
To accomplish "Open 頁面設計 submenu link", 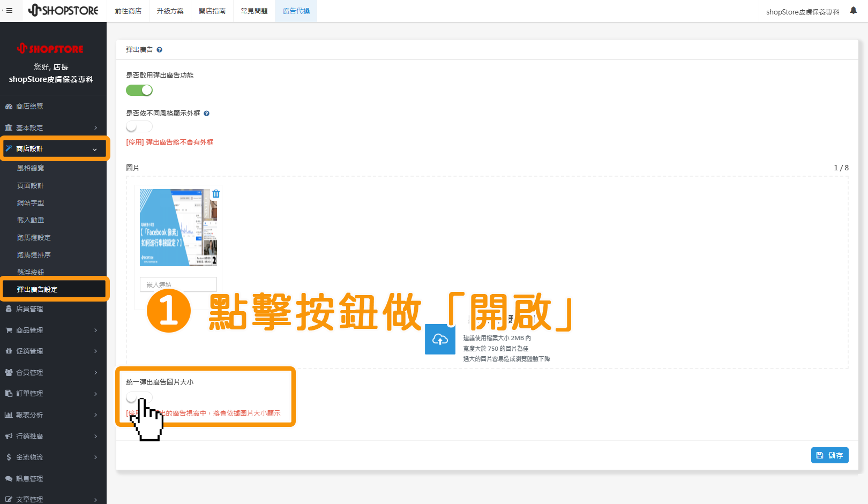I will click(x=31, y=186).
